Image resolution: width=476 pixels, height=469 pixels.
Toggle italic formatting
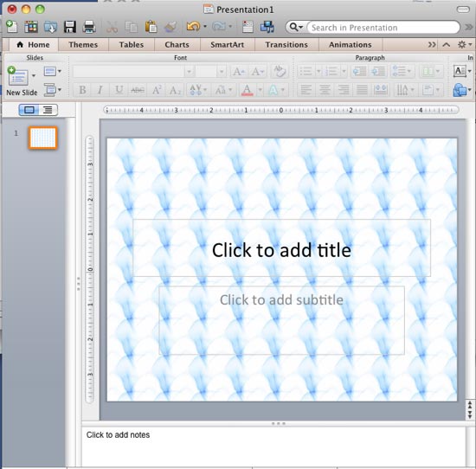pos(100,90)
